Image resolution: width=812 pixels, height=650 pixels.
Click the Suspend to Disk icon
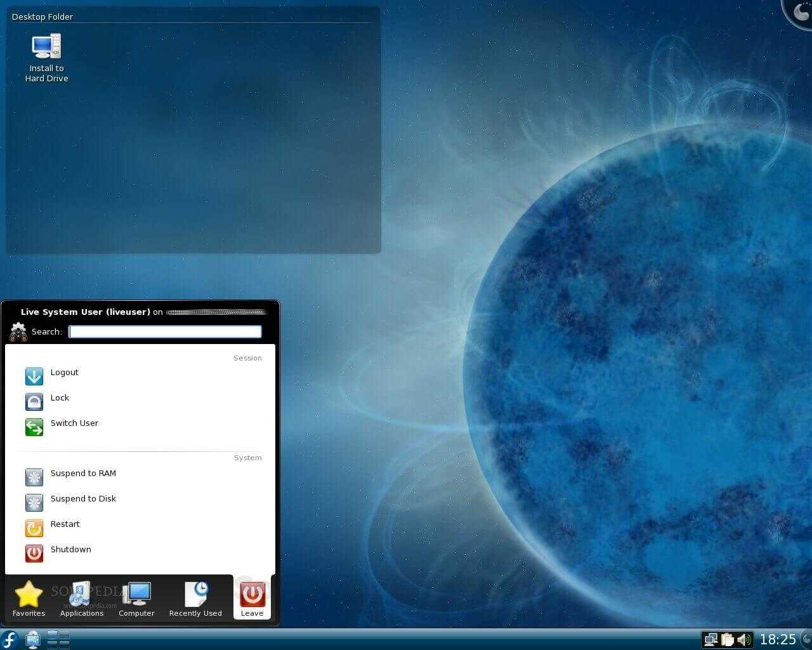(x=34, y=502)
